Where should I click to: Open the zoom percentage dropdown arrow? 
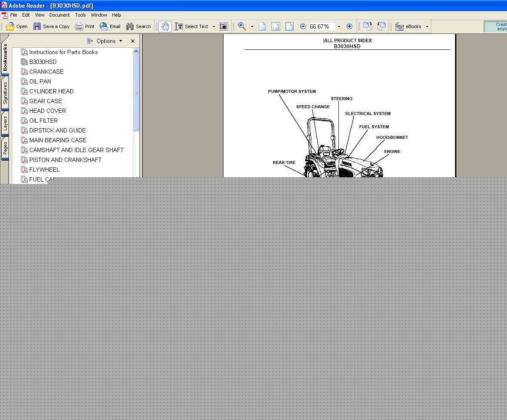point(339,26)
